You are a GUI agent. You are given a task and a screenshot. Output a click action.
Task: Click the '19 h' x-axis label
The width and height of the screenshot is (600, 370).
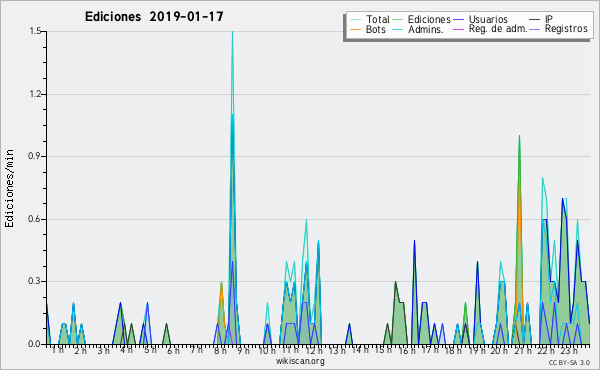[x=477, y=350]
